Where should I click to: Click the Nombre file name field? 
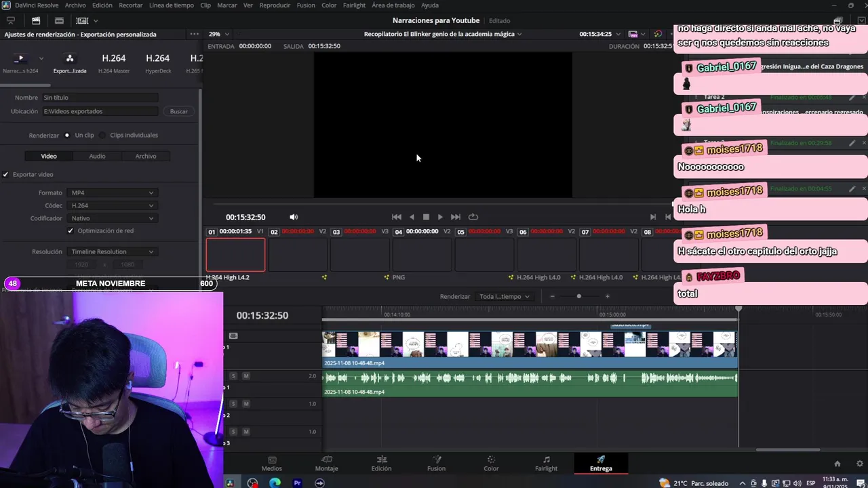click(x=100, y=98)
